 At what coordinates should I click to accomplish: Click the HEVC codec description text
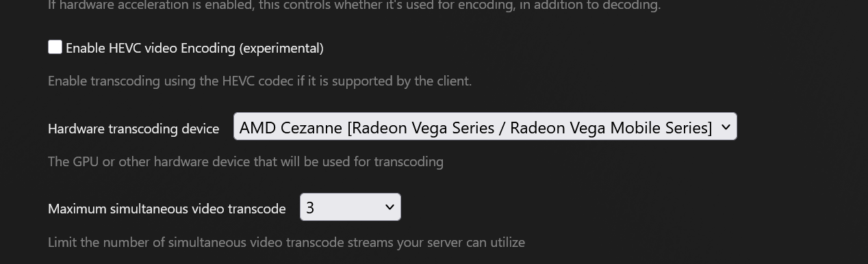coord(259,81)
